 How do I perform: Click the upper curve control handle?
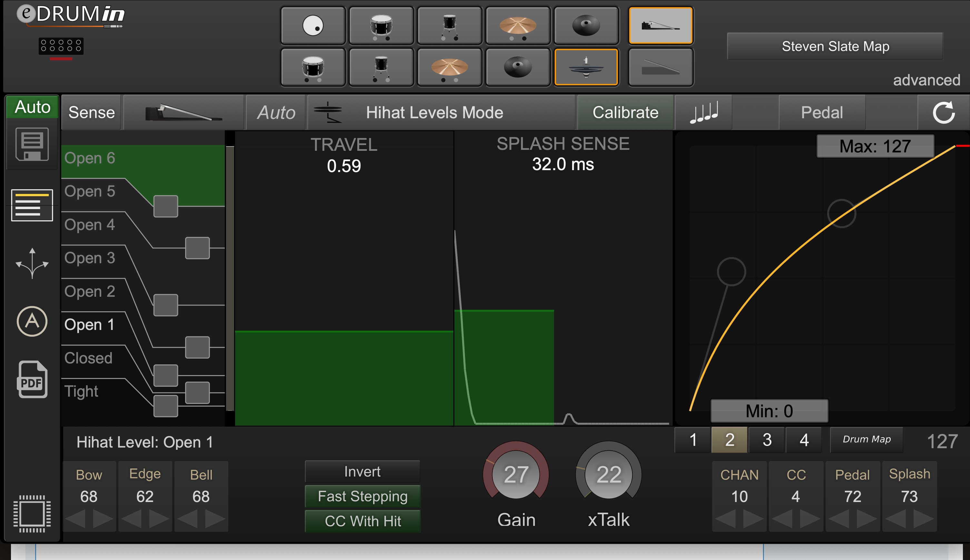click(x=841, y=213)
